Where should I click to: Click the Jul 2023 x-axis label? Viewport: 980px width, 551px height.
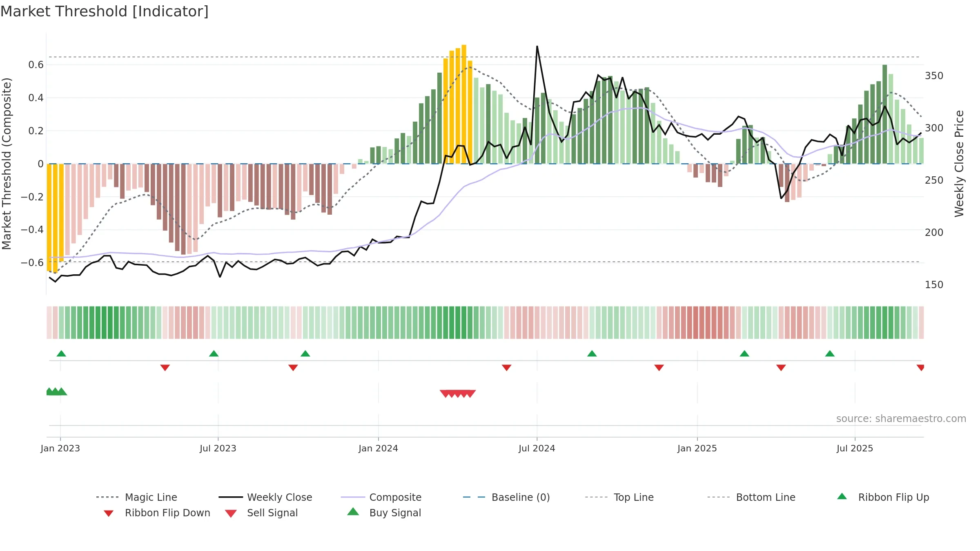[218, 448]
